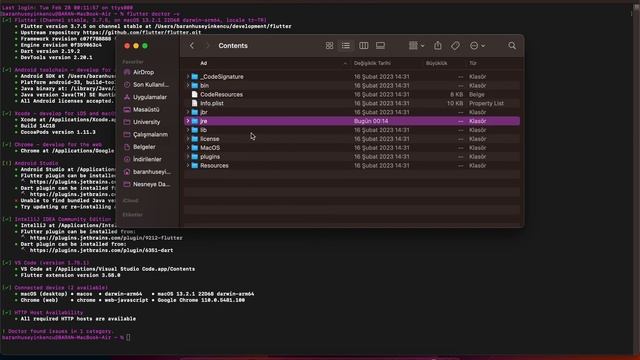Click plugin/9212-flutter URL in Terminal
640x360 pixels.
pos(106,238)
